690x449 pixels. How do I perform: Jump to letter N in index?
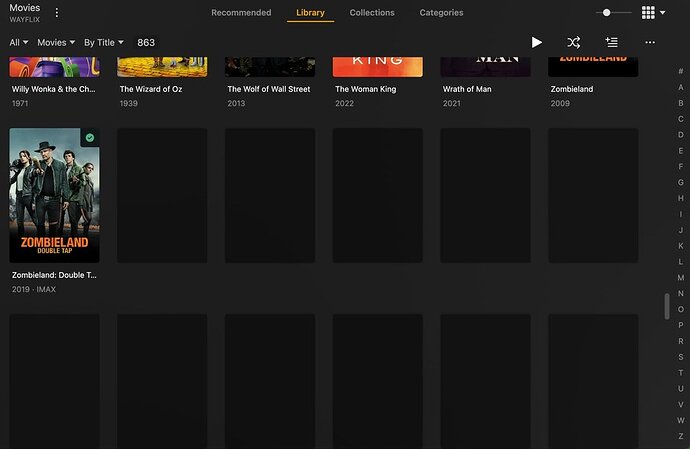pos(681,293)
